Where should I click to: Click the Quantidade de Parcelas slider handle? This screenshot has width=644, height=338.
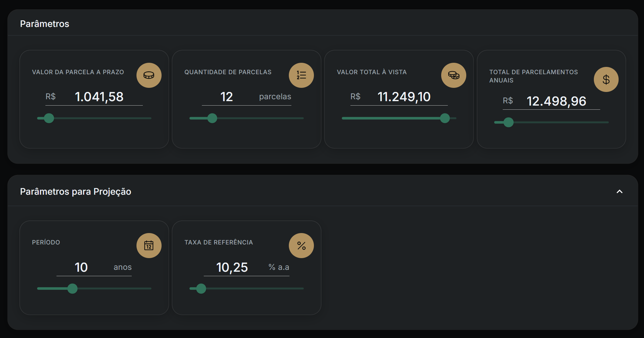(212, 118)
